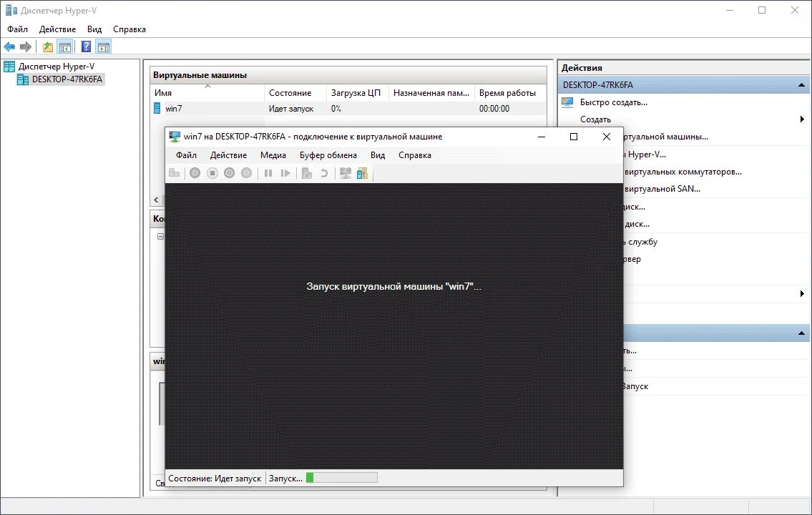812x515 pixels.
Task: Click the win7 VM icon in the list
Action: pyautogui.click(x=157, y=108)
